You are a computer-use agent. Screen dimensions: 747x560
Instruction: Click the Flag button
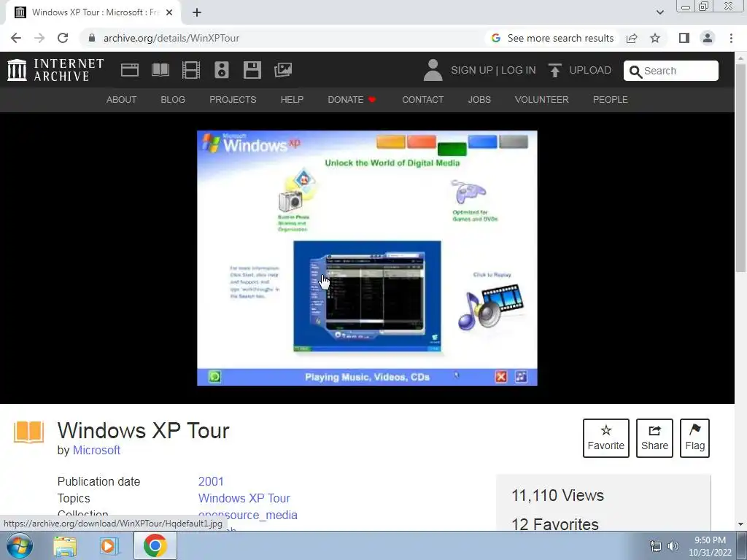click(x=694, y=438)
